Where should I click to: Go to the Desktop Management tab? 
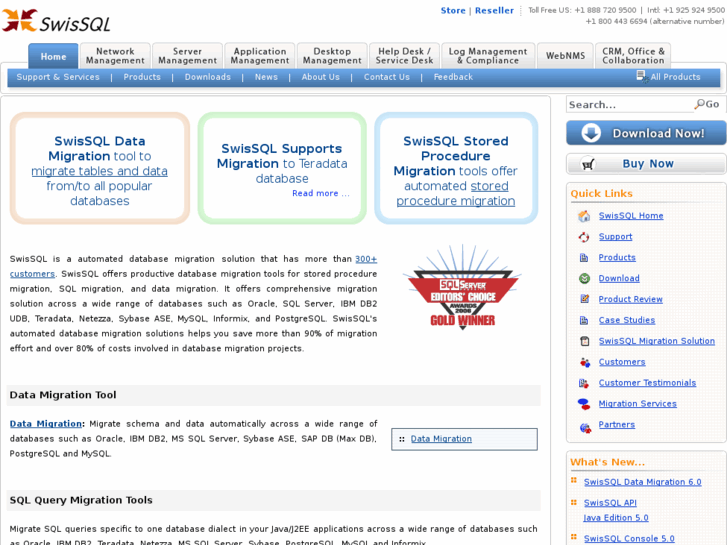coord(332,56)
